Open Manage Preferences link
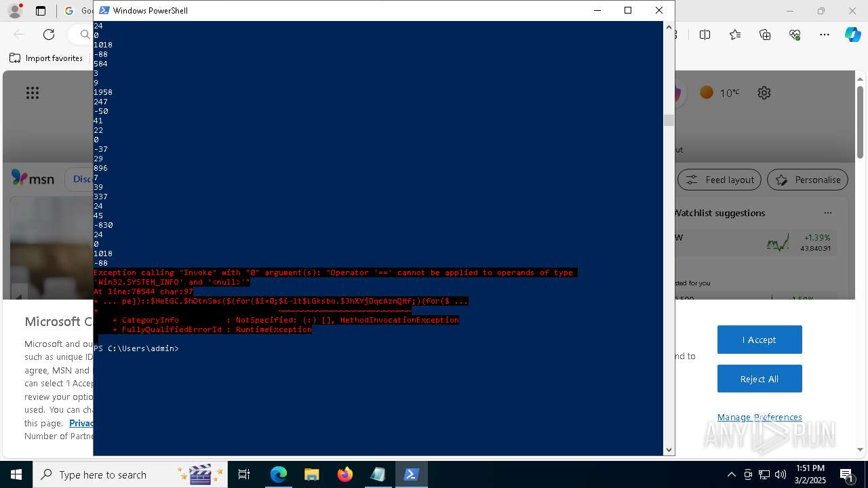This screenshot has width=868, height=488. pyautogui.click(x=759, y=418)
